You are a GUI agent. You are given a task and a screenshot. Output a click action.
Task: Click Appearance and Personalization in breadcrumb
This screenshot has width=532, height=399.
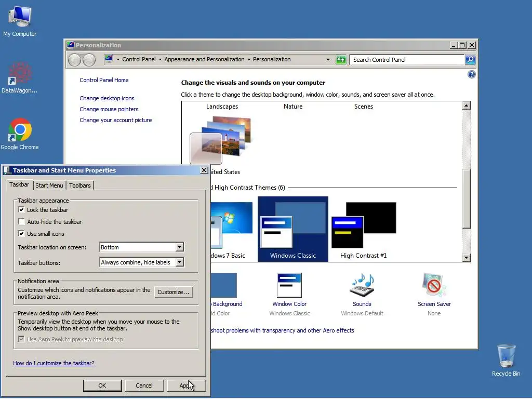point(204,59)
